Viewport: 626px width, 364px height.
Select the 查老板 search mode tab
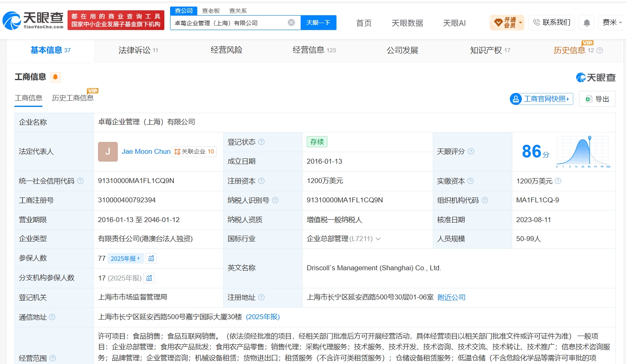211,11
